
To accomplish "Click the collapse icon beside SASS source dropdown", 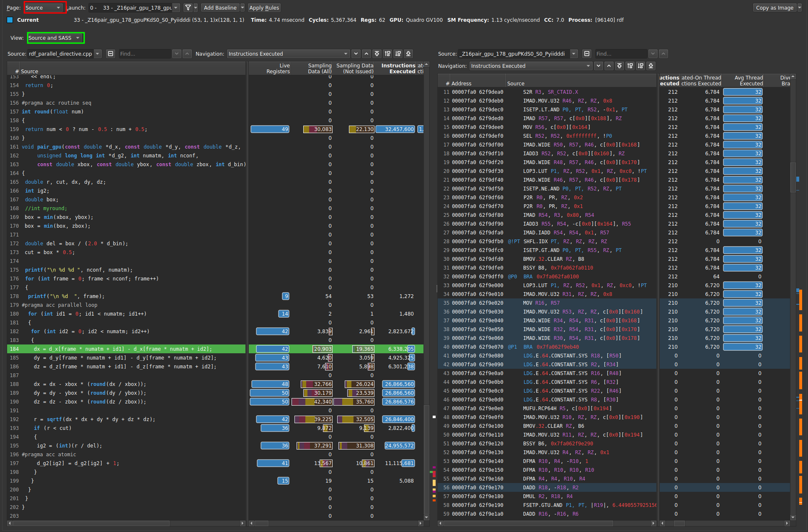I will (x=587, y=54).
